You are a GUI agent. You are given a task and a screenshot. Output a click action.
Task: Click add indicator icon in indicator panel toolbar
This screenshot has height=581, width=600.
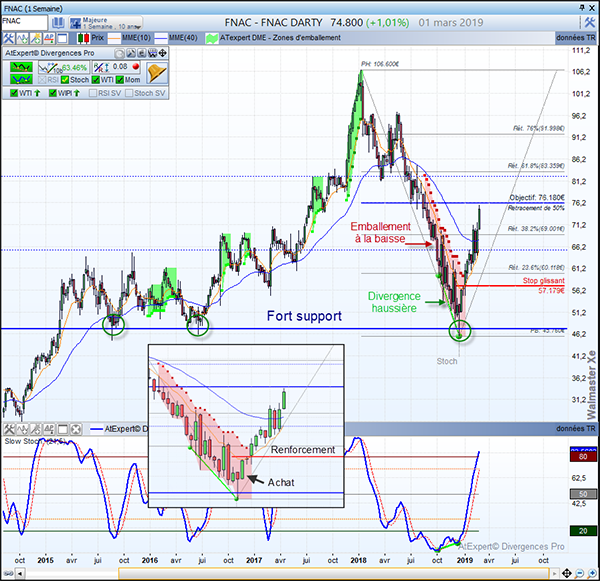pos(22,429)
